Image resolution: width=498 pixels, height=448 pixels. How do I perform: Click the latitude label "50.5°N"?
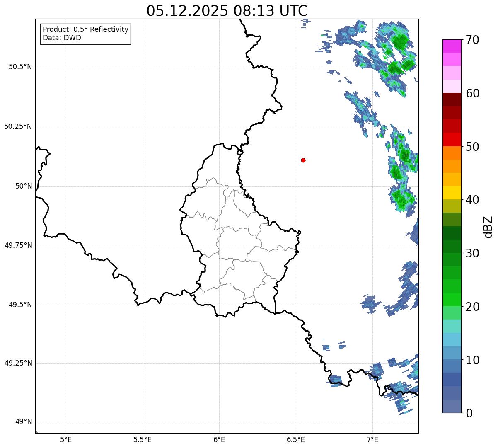tap(20, 67)
